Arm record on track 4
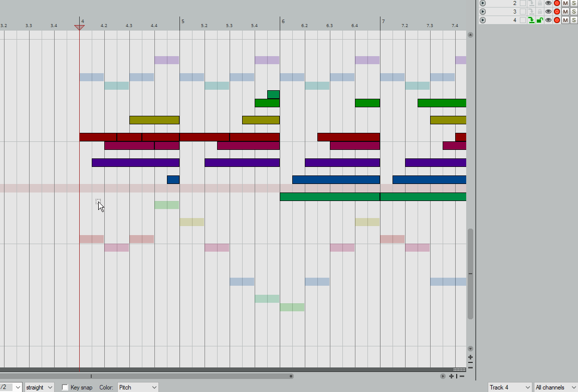 tap(557, 20)
